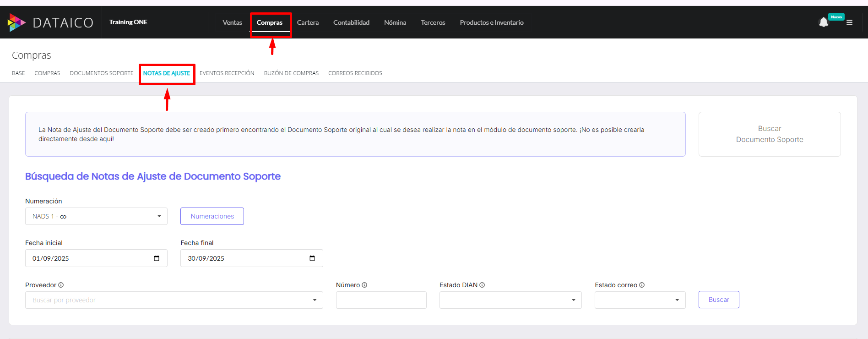This screenshot has height=339, width=868.
Task: Click the Estado DIAN info icon
Action: tap(482, 285)
